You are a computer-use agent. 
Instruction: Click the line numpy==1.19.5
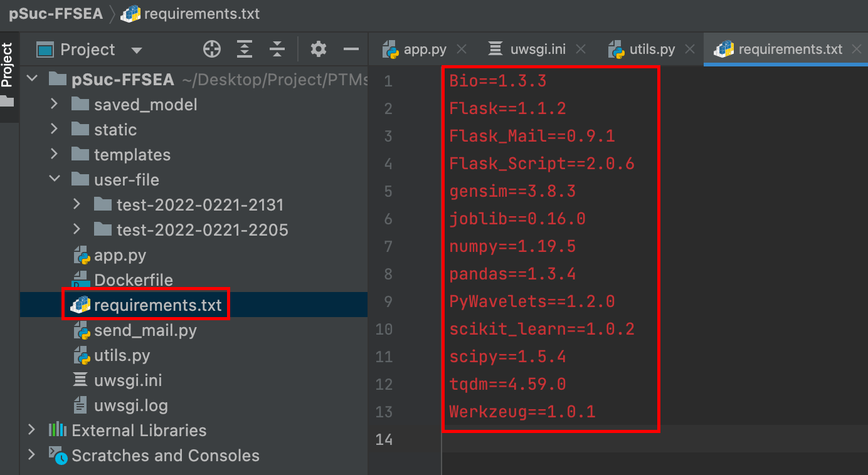[x=512, y=246]
